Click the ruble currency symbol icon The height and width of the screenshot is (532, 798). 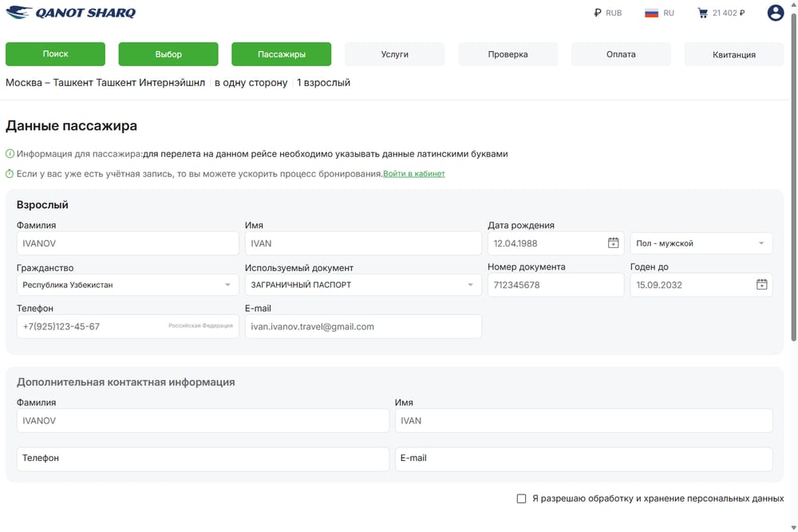[598, 13]
